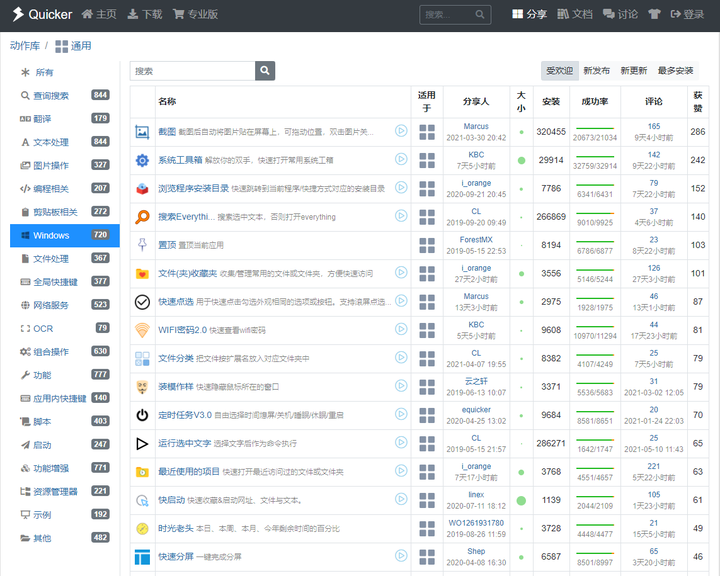Open the 下载 download page
This screenshot has height=576, width=720.
click(145, 14)
